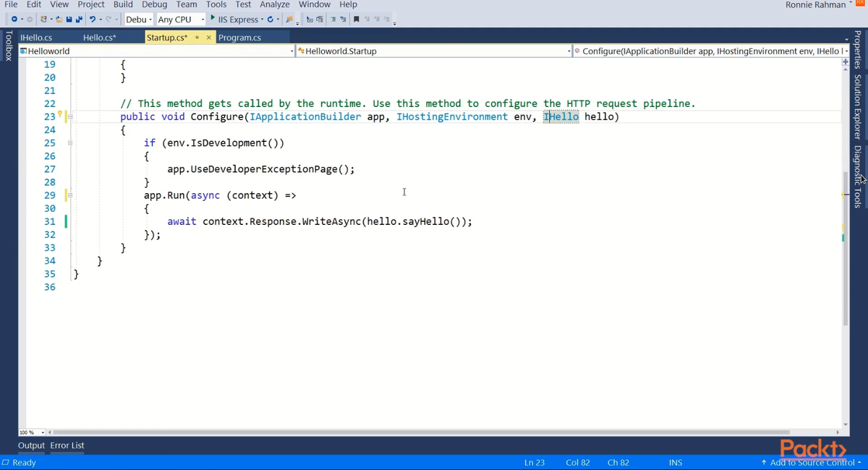Open the Properties side panel tab
The width and height of the screenshot is (868, 470).
point(857,49)
